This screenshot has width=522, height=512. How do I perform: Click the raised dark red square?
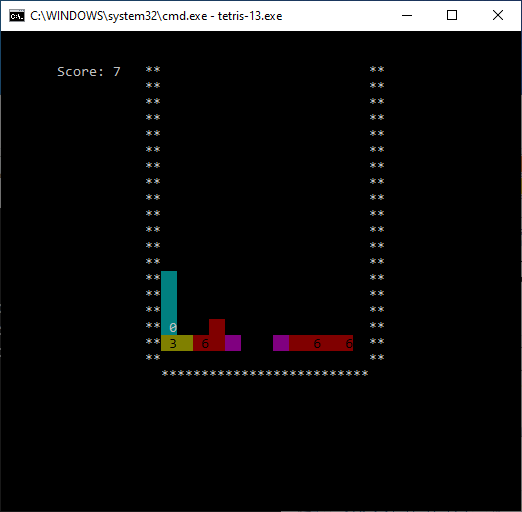217,327
